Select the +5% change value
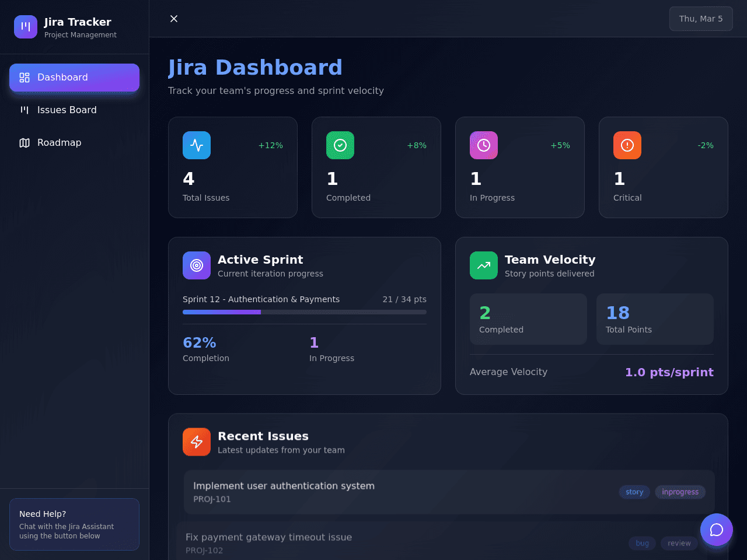The width and height of the screenshot is (747, 560). click(560, 145)
